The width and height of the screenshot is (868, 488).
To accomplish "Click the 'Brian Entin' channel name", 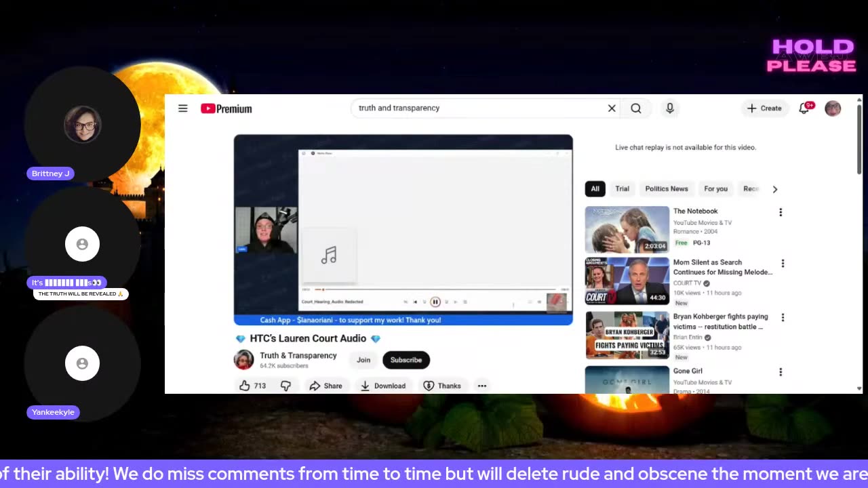I will pos(688,338).
